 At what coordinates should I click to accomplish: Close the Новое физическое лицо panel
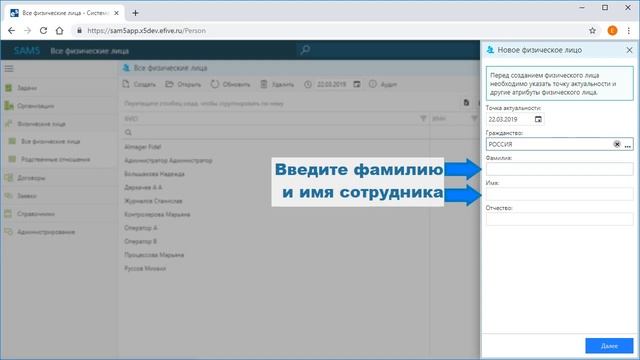pyautogui.click(x=629, y=50)
